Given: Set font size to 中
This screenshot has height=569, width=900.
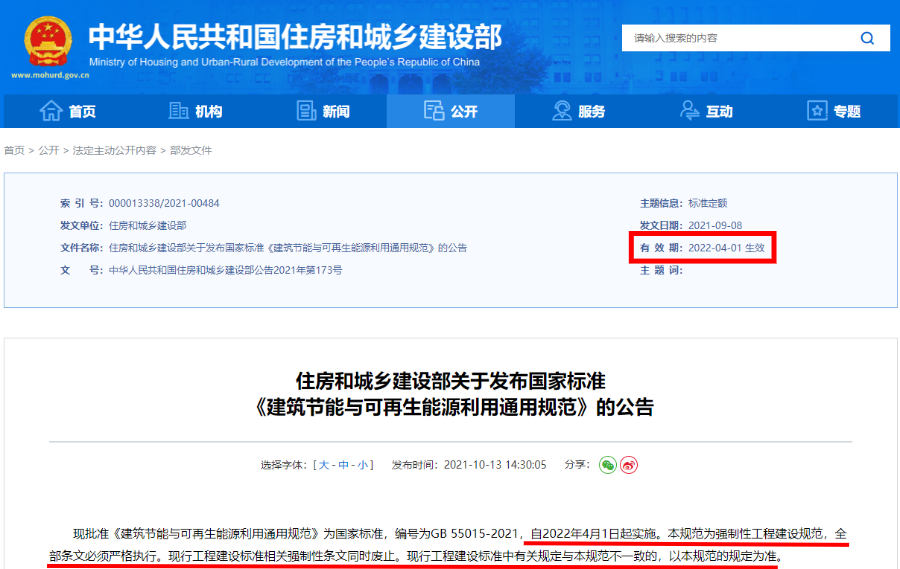Looking at the screenshot, I should point(343,465).
